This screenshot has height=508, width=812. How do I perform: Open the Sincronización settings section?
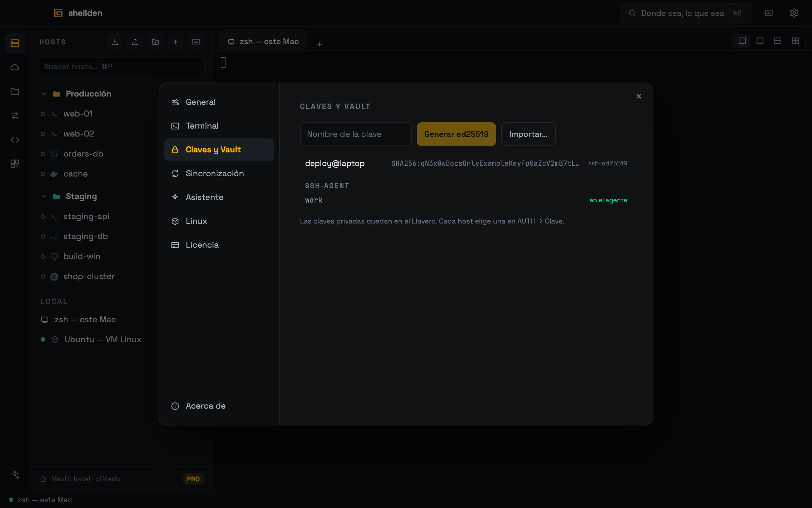tap(219, 174)
